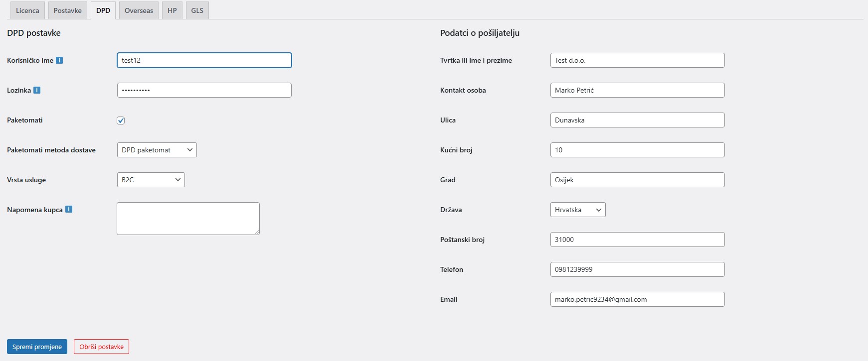Switch to the GLS tab
This screenshot has width=868, height=361.
pyautogui.click(x=197, y=10)
